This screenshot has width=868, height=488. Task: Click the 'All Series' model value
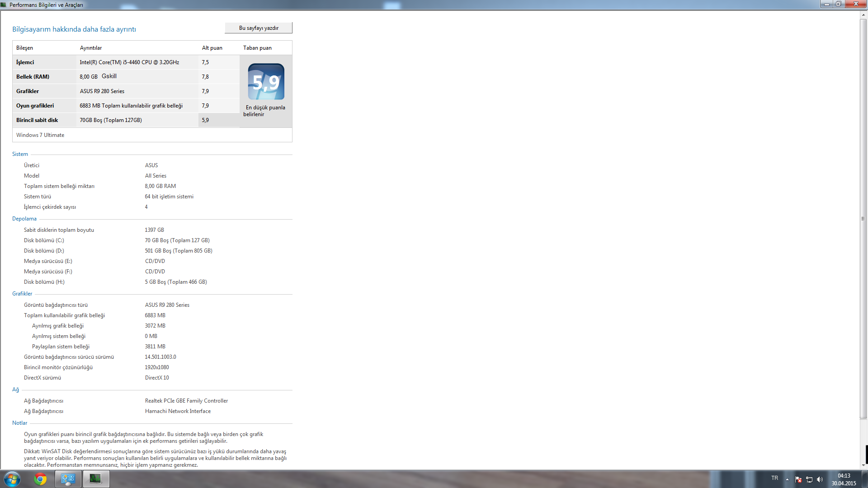(156, 176)
